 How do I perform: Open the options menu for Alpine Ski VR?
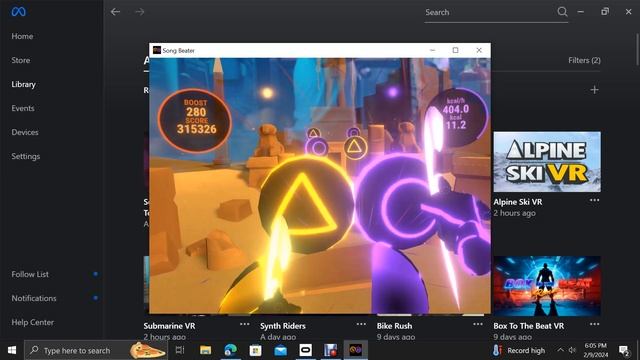(x=594, y=200)
